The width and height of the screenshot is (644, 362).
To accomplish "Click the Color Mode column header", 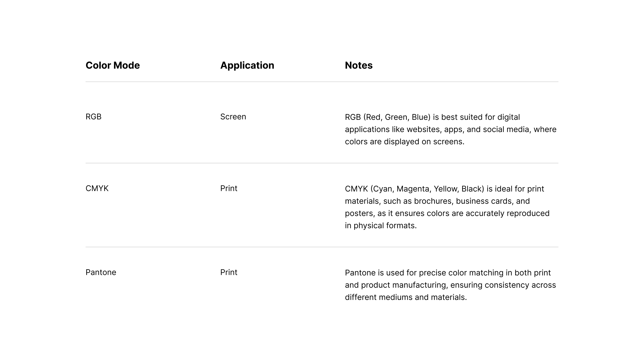I will (x=113, y=66).
